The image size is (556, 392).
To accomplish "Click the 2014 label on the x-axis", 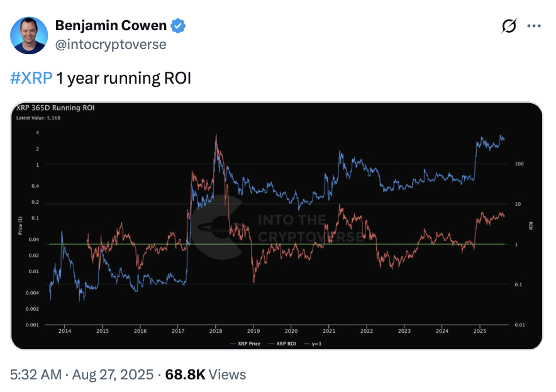I will 65,330.
